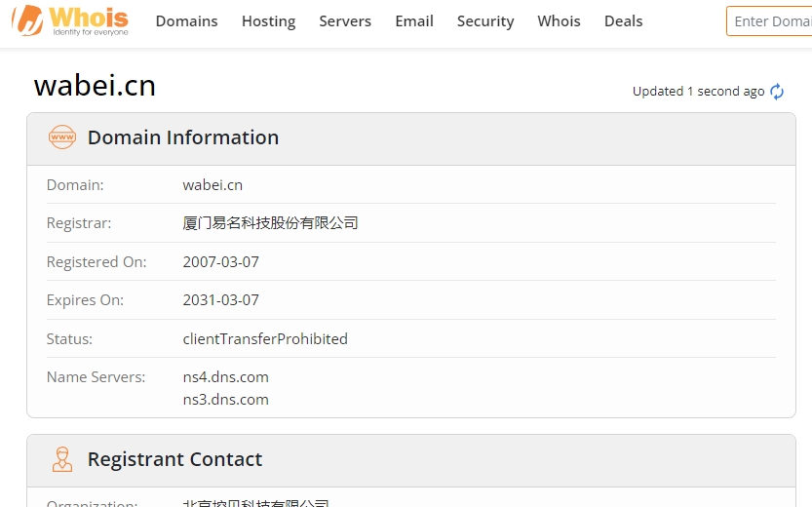This screenshot has height=507, width=812.
Task: Open the Domains menu
Action: [x=186, y=21]
